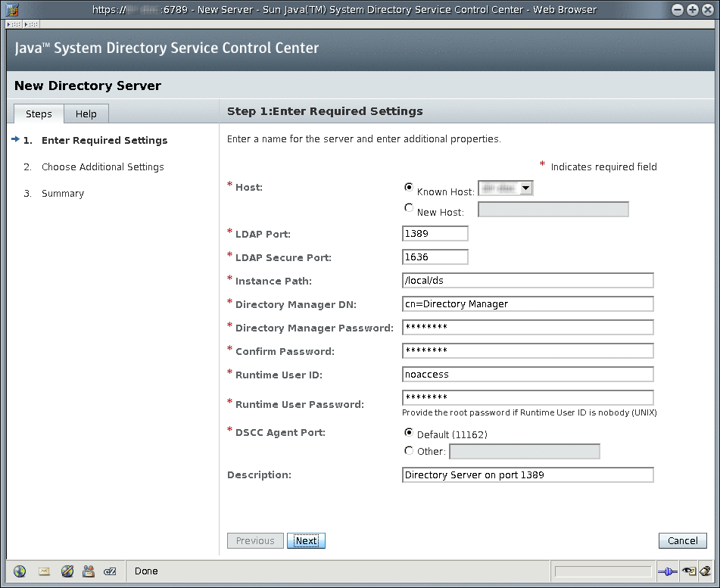Focus the Directory Manager Password field
720x588 pixels.
pyautogui.click(x=528, y=327)
